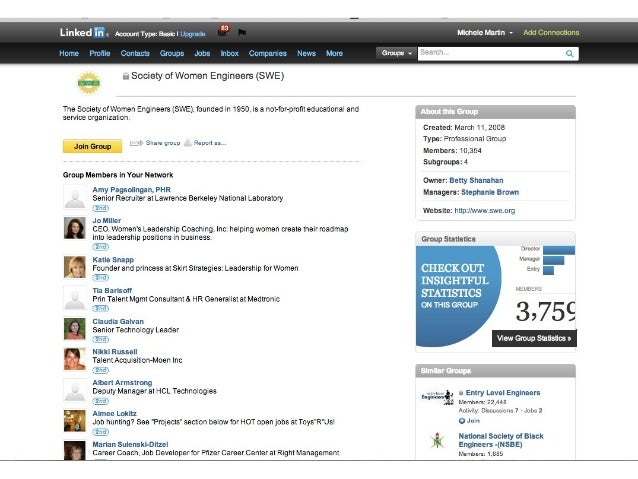Image resolution: width=638 pixels, height=479 pixels.
Task: Open the Jobs menu
Action: [x=202, y=53]
